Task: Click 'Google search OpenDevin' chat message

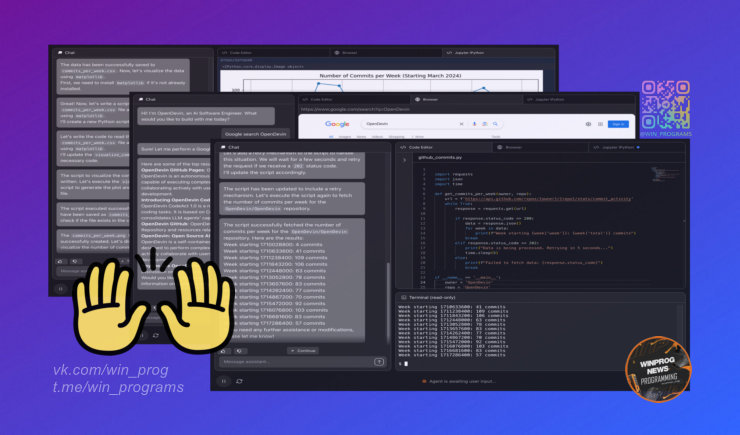Action: point(255,134)
